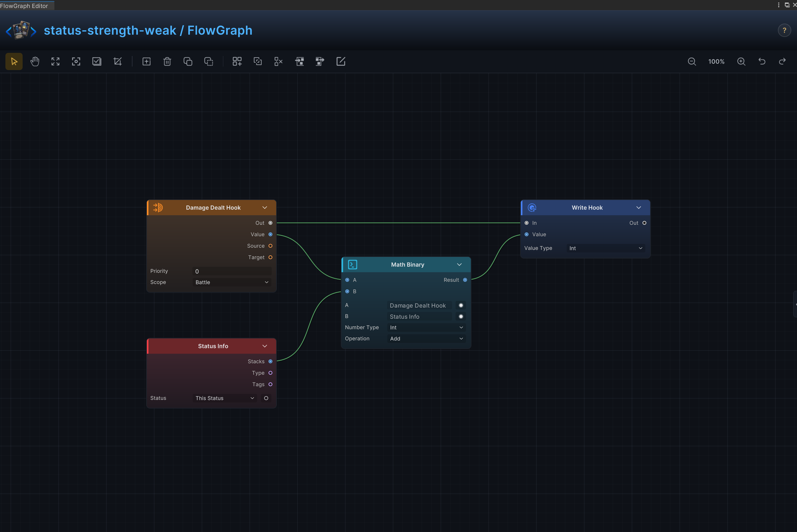Click the Result output port
Viewport: 797px width, 532px height.
pyautogui.click(x=465, y=280)
